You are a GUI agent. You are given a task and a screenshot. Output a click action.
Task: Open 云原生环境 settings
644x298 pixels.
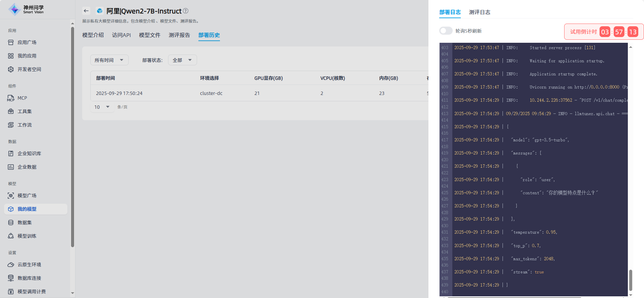29,265
